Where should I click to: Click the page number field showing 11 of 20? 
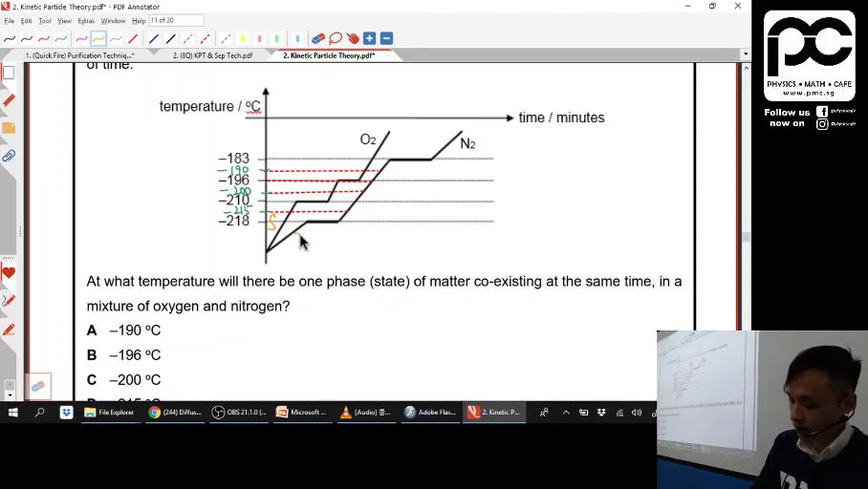(175, 20)
